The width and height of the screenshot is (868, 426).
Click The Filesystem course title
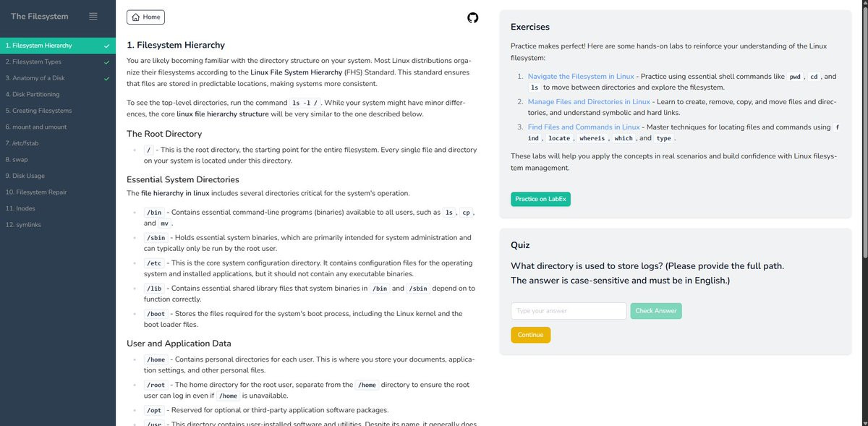point(40,16)
